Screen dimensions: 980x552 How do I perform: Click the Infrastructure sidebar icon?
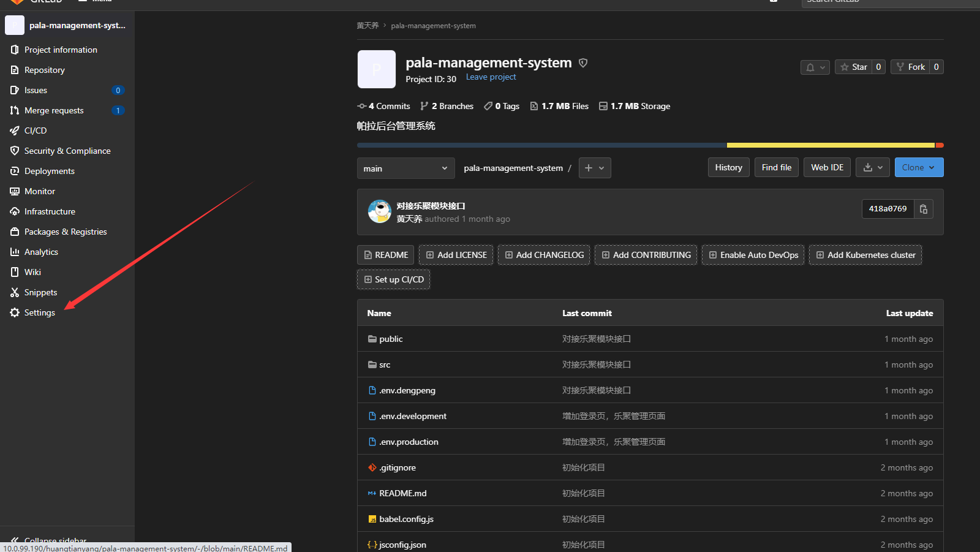[x=15, y=211]
